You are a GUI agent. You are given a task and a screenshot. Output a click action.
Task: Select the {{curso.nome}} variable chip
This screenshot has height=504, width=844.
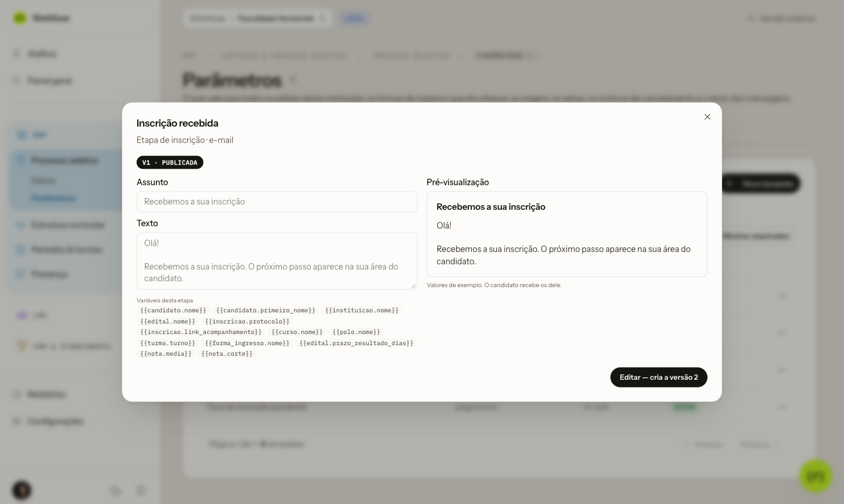click(297, 332)
